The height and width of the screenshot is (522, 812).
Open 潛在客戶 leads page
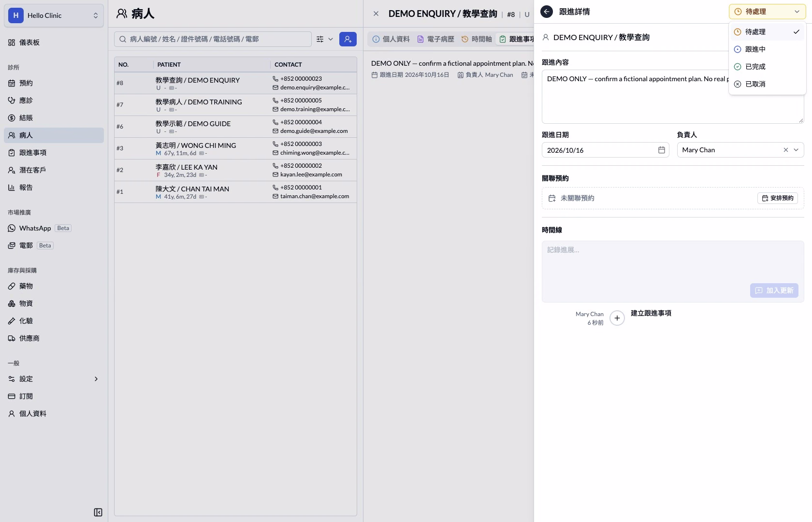54,170
